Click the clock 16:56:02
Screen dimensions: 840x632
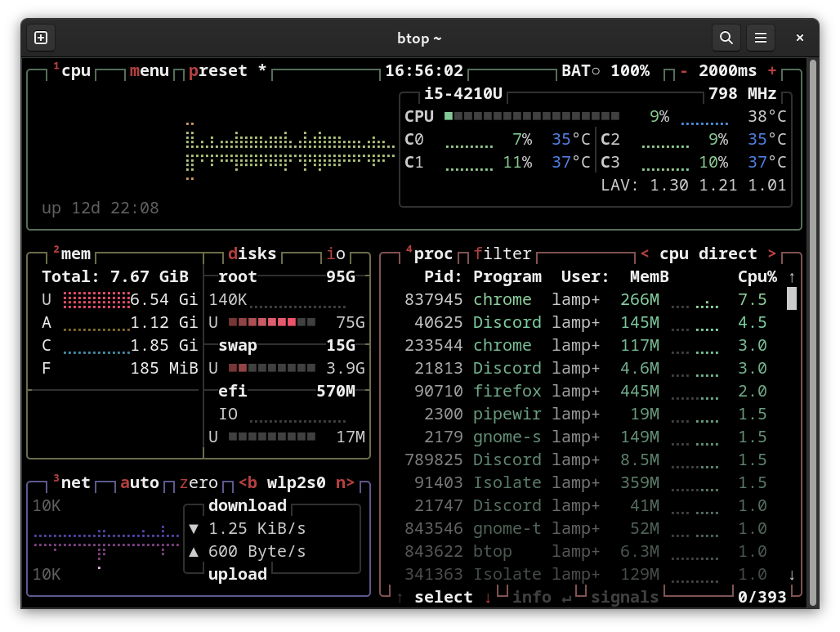[x=424, y=71]
